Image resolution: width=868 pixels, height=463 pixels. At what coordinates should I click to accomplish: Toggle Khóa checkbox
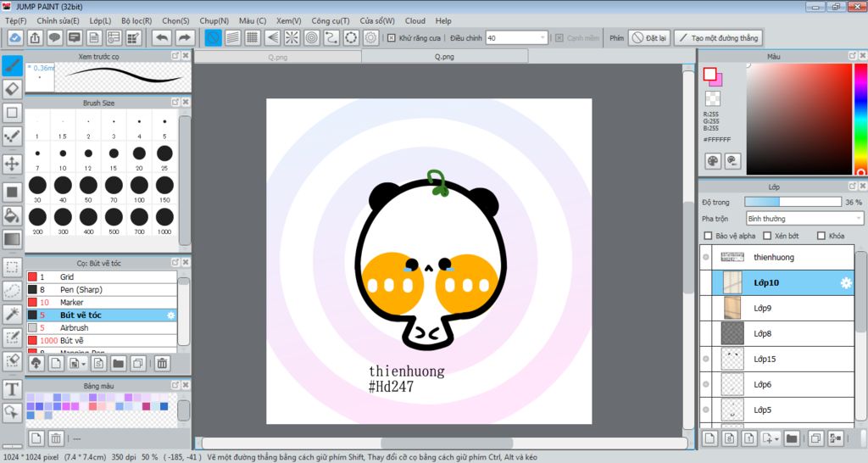tap(821, 236)
